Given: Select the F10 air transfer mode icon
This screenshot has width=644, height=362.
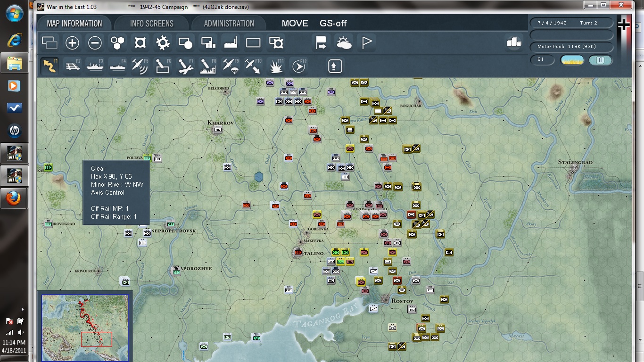Looking at the screenshot, I should tap(253, 66).
